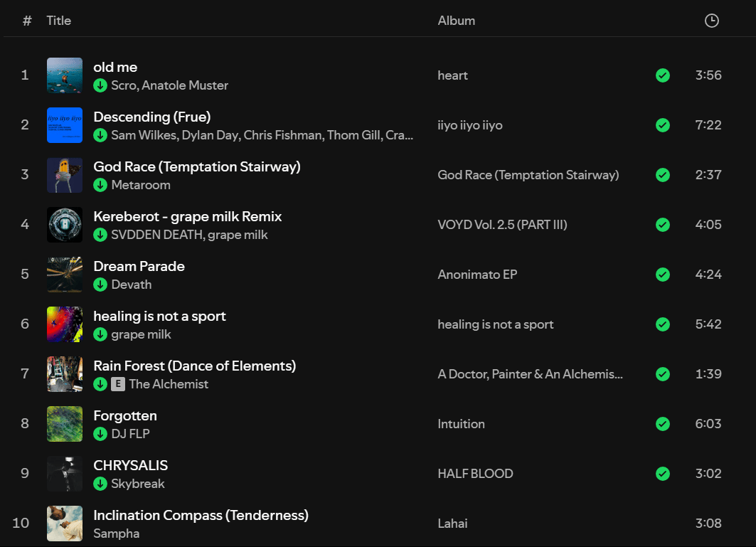Sort tracks by the Album column header
This screenshot has height=547, width=756.
[456, 21]
